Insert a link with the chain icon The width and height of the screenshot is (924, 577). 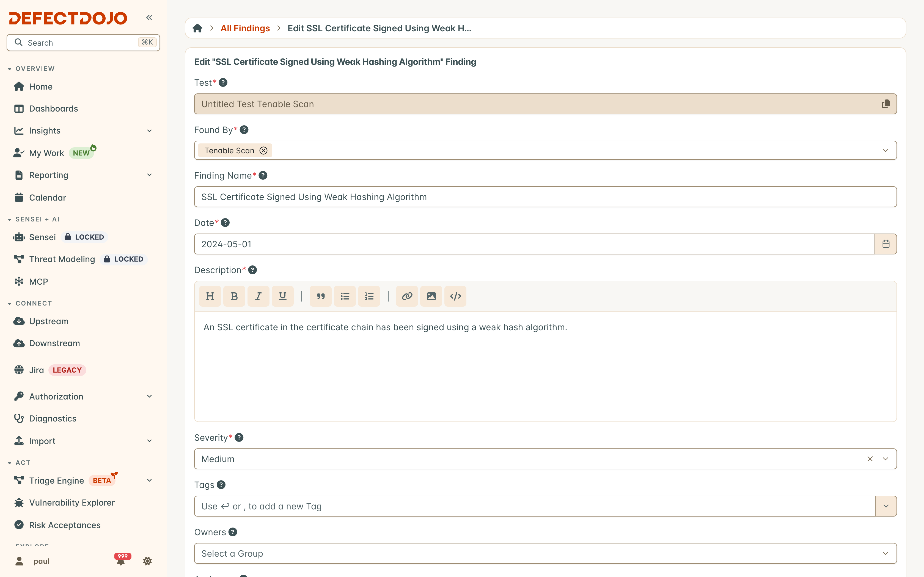pyautogui.click(x=407, y=296)
